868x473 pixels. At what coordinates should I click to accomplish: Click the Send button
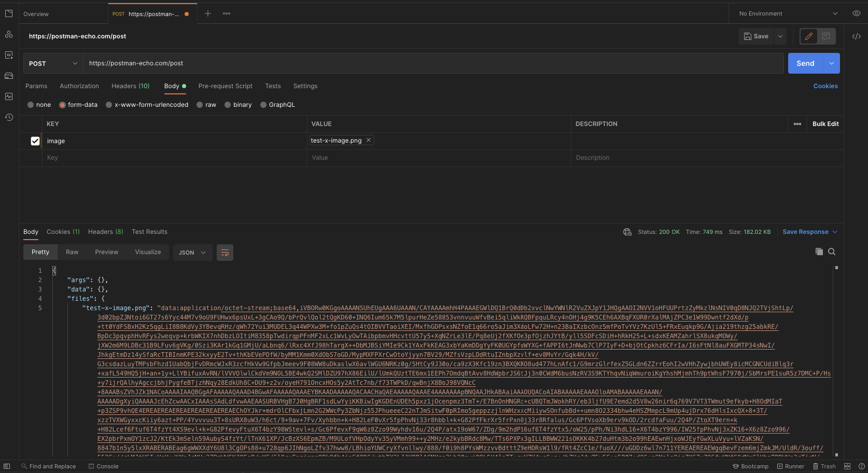tap(805, 63)
